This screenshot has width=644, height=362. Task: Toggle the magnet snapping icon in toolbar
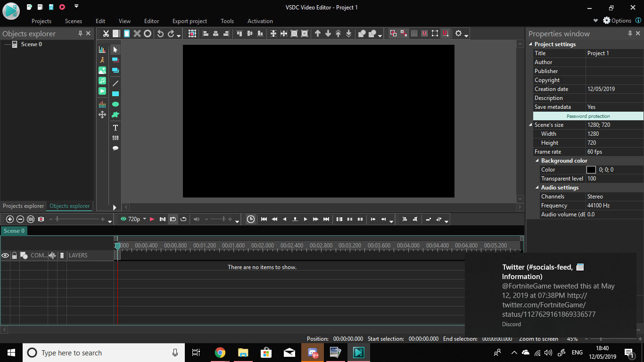tap(445, 33)
